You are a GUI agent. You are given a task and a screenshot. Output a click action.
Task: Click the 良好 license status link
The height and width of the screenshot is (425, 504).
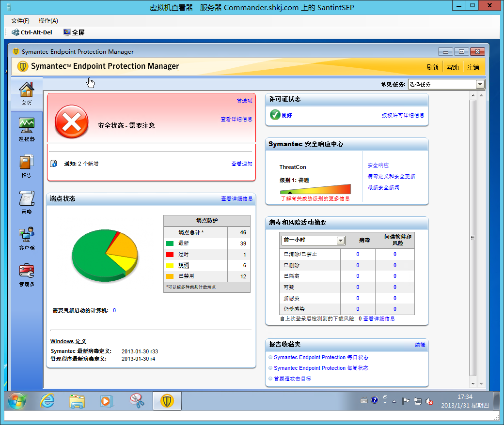(287, 115)
